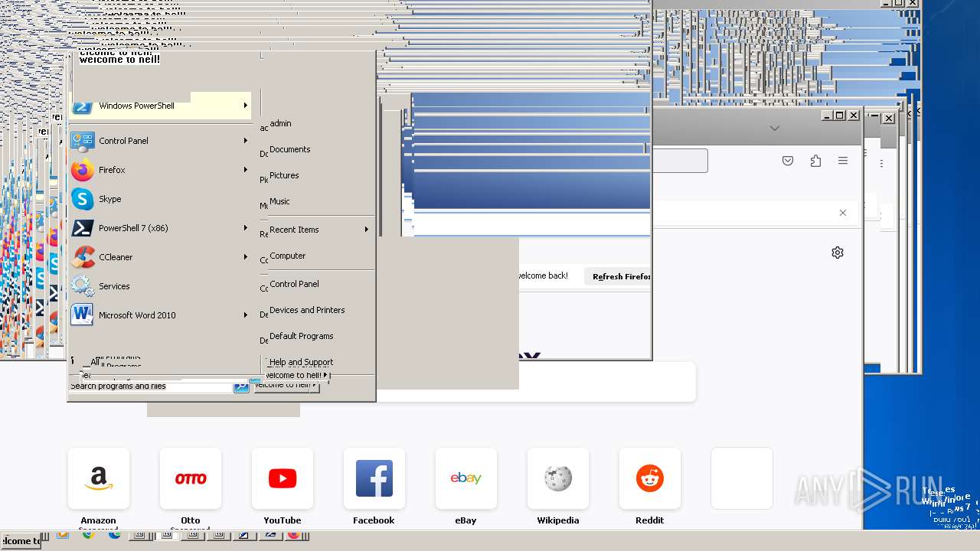Launch CCleaner from the Start menu

161,257
